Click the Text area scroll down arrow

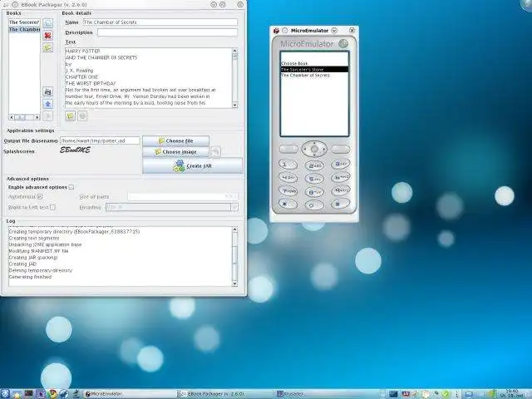(x=234, y=106)
